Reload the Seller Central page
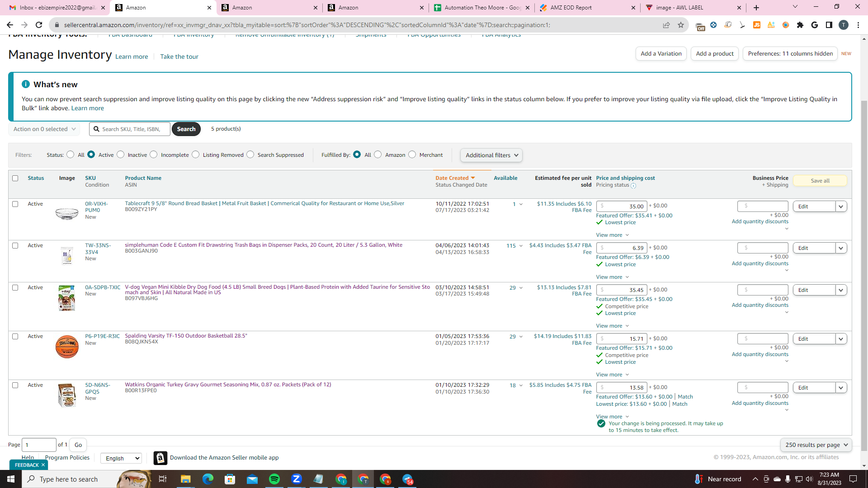Viewport: 868px width, 488px height. [39, 25]
